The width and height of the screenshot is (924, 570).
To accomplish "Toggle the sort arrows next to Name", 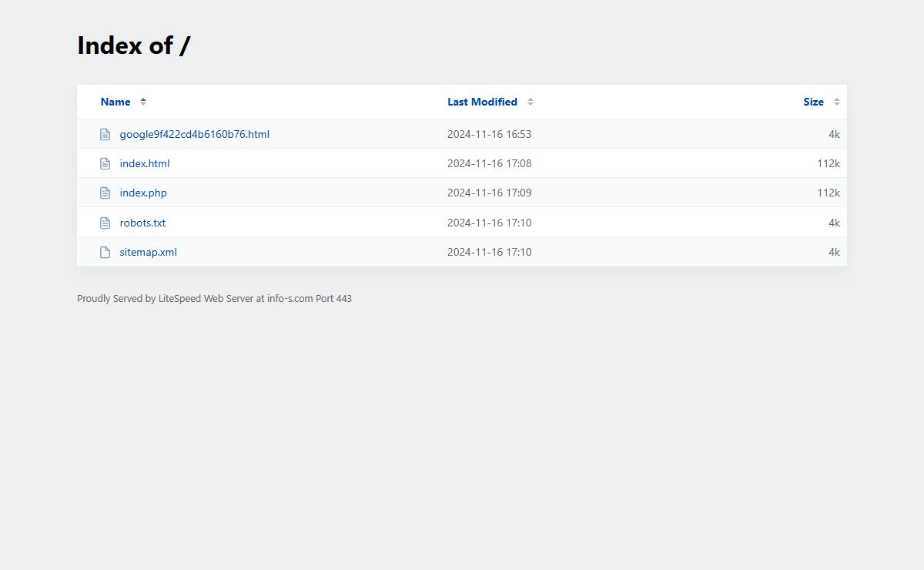I will 143,102.
